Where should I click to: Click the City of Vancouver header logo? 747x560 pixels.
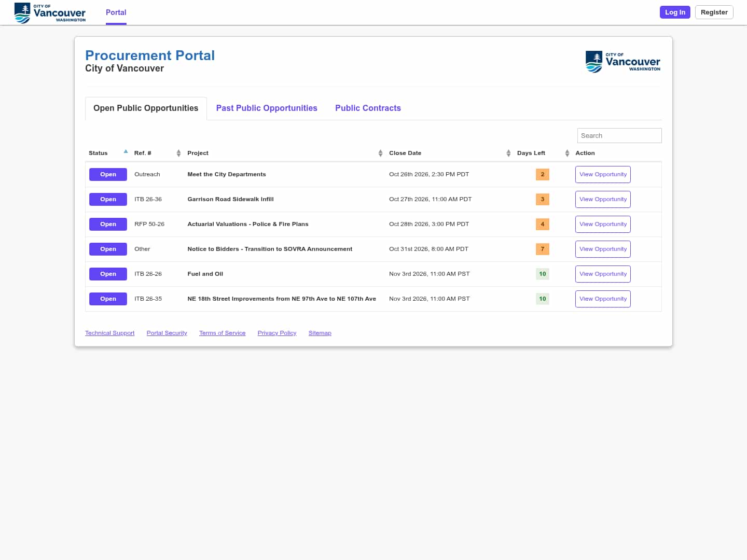(x=50, y=12)
